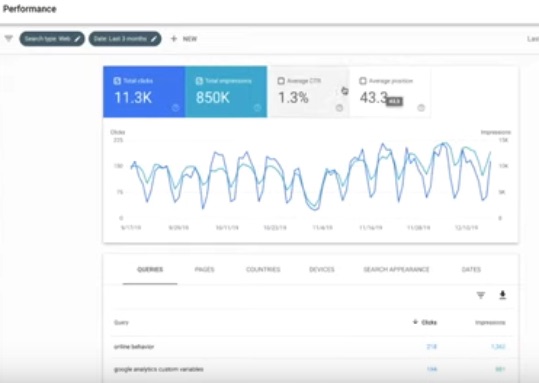Click the download export icon
This screenshot has height=383, width=539.
(503, 295)
